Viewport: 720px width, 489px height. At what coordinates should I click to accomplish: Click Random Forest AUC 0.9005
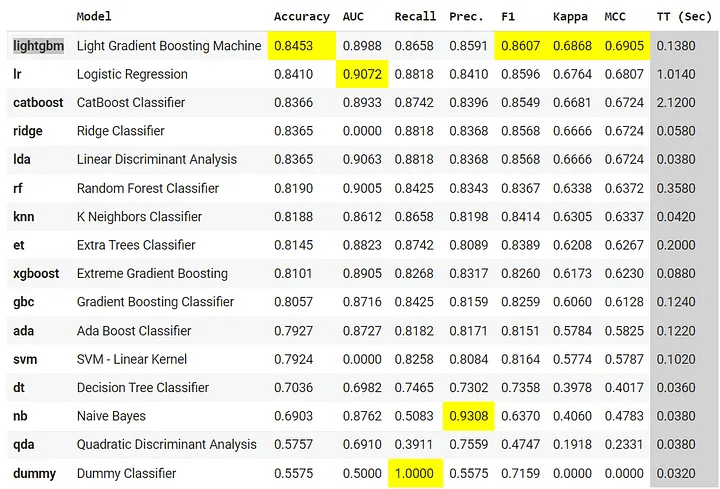tap(362, 188)
